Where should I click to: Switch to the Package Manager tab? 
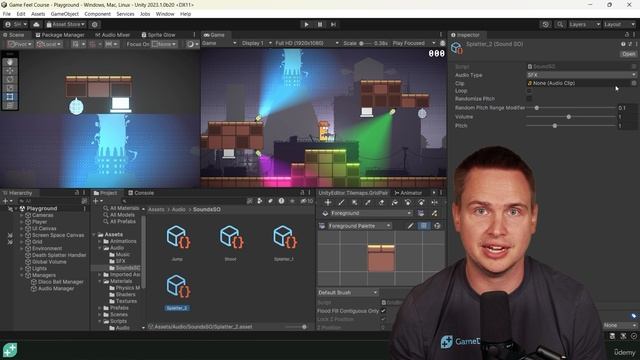[x=60, y=35]
